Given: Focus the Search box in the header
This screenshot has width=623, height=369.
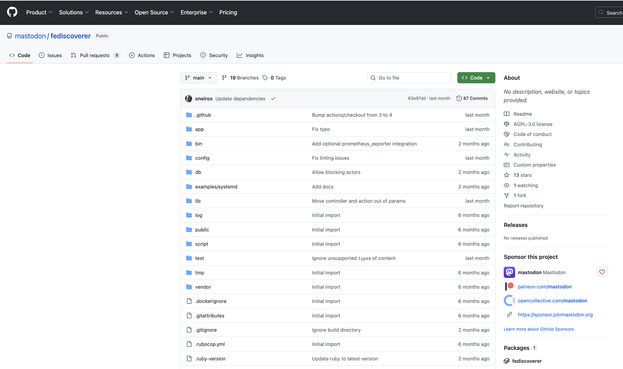Looking at the screenshot, I should pos(609,13).
